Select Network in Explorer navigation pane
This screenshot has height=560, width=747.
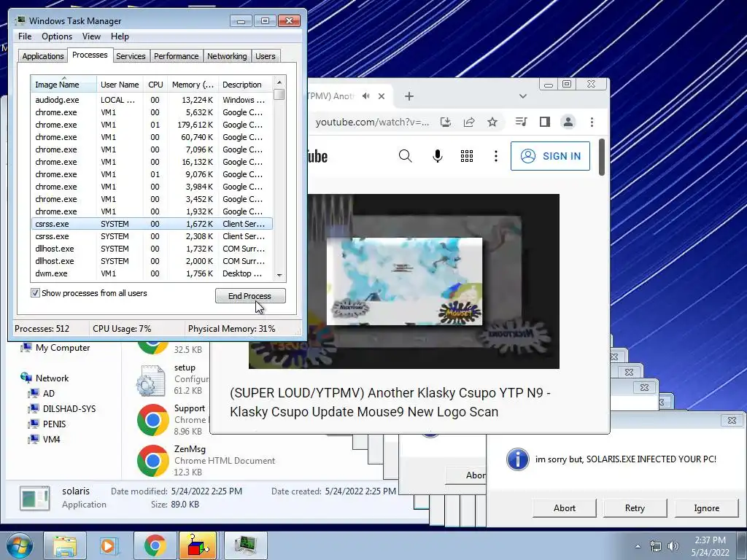coord(45,378)
